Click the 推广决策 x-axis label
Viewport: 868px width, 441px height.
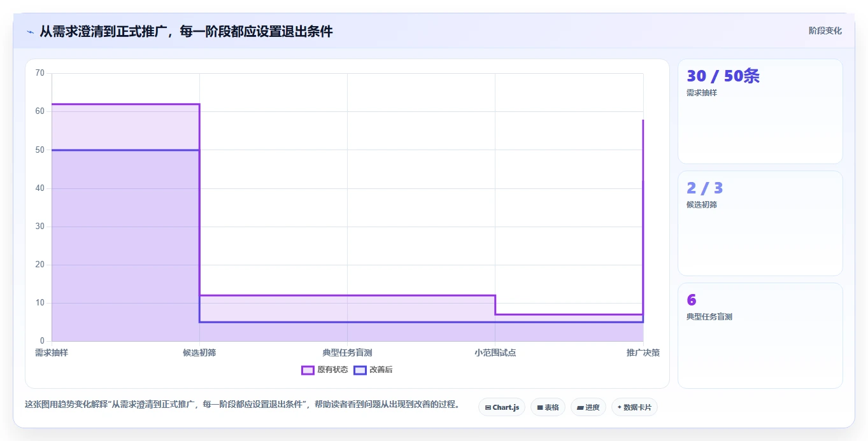(x=643, y=353)
